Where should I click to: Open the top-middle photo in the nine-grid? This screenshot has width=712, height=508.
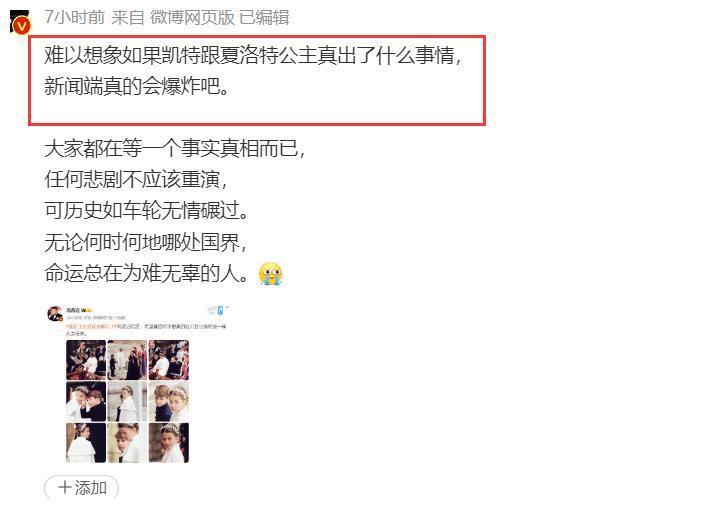click(127, 360)
